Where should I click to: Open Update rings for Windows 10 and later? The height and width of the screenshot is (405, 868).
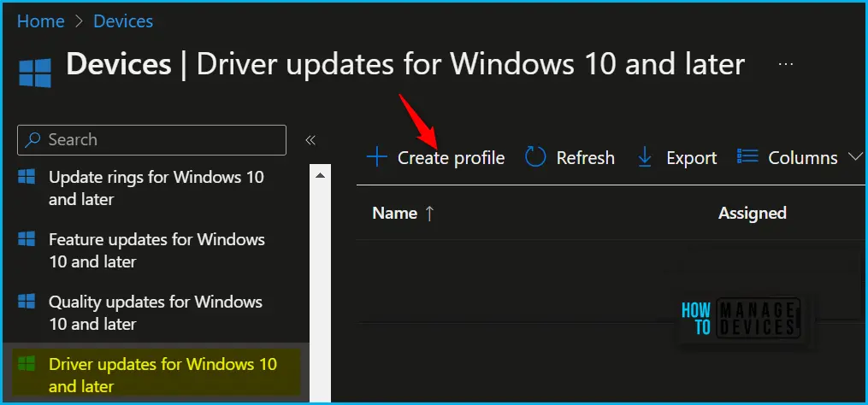pos(156,188)
